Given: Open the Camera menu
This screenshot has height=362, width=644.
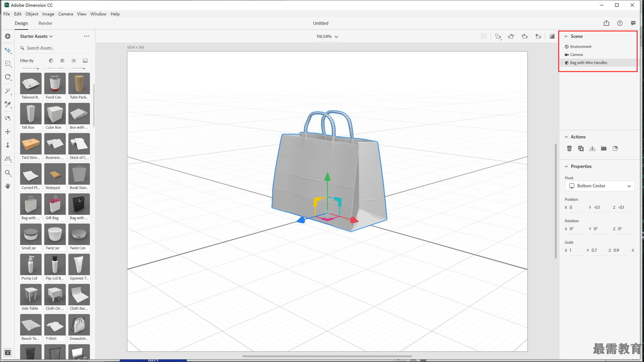Looking at the screenshot, I should click(66, 14).
